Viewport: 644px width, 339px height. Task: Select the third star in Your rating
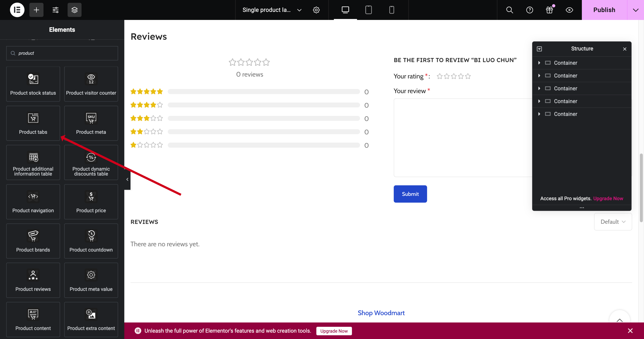[x=454, y=76]
